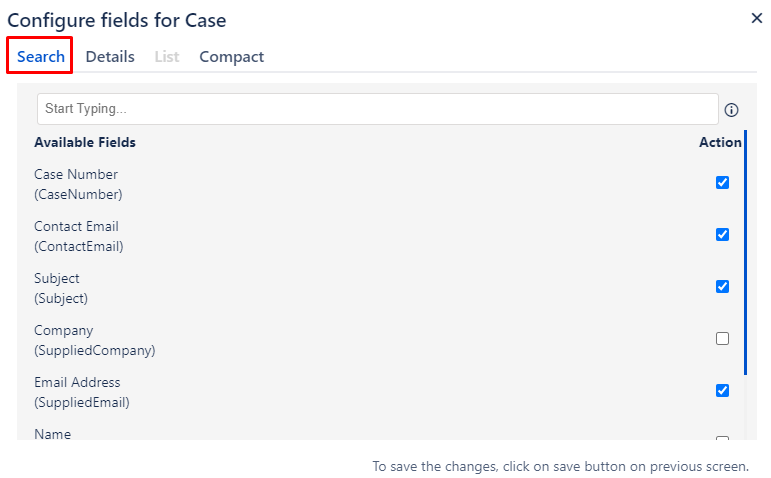771x478 pixels.
Task: Uncheck the Case Number field checkbox
Action: (722, 182)
